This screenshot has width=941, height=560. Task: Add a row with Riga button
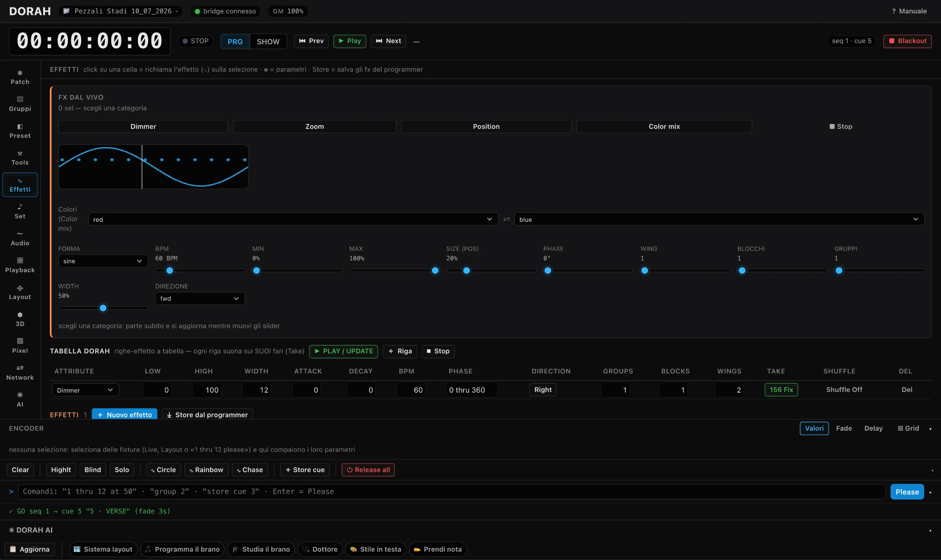coord(400,351)
